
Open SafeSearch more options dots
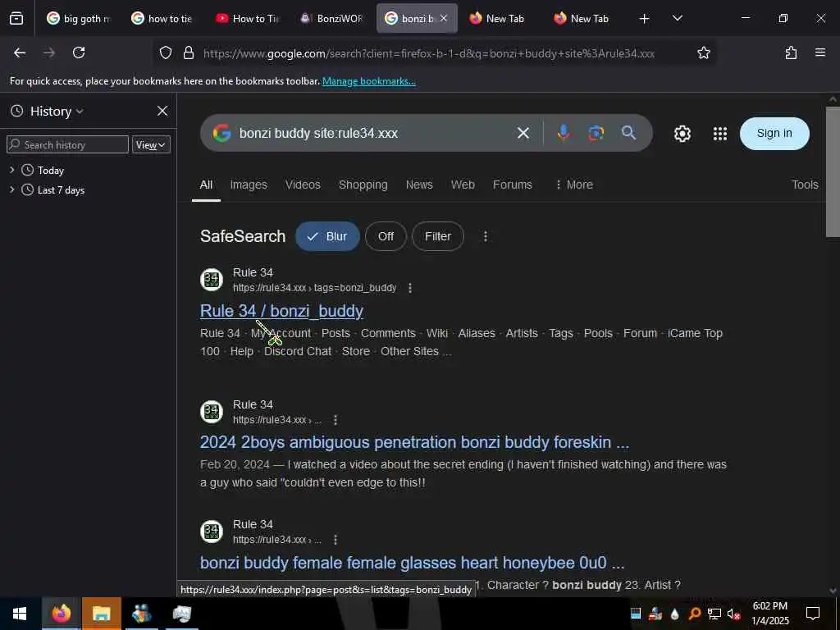486,236
